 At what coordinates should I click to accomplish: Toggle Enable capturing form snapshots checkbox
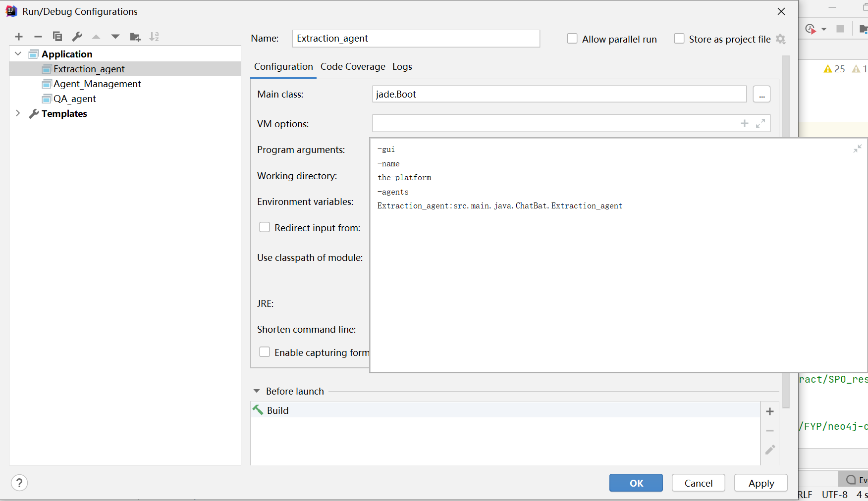tap(265, 352)
